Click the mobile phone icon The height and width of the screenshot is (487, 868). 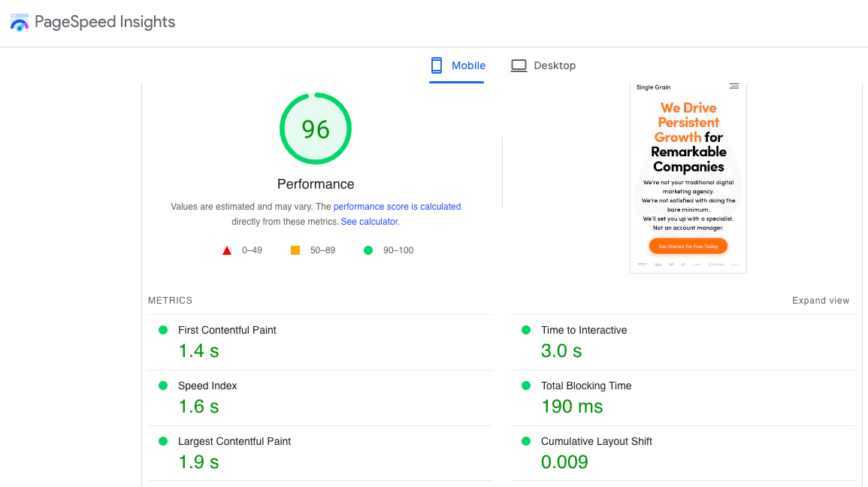pyautogui.click(x=437, y=65)
